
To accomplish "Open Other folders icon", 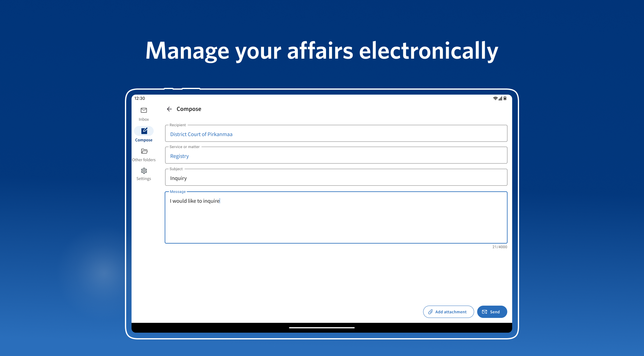I will point(144,151).
